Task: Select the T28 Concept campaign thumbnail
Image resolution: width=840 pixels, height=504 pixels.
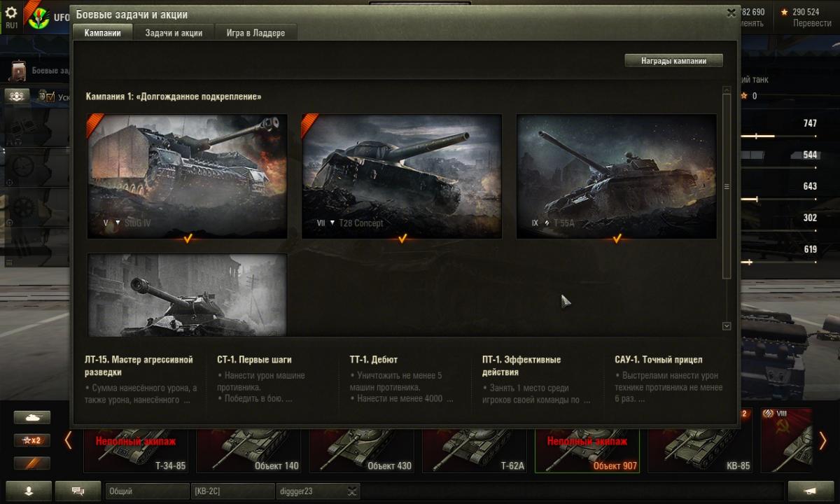Action: 402,176
